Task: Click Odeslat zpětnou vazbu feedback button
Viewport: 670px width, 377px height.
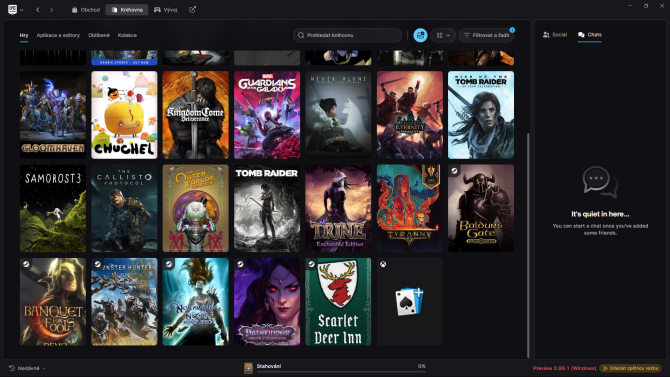Action: (x=630, y=368)
